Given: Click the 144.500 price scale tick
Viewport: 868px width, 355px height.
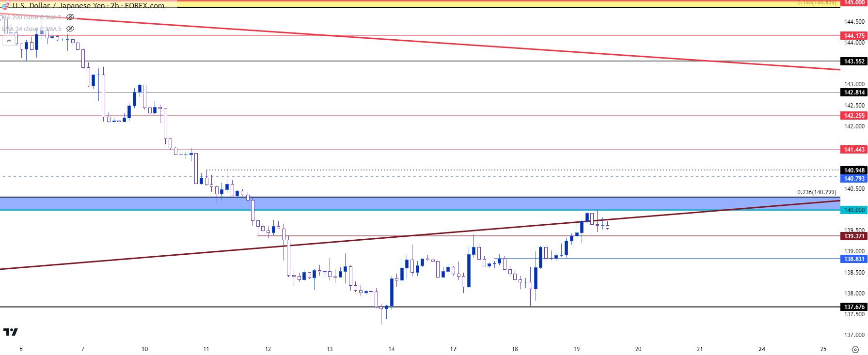Looking at the screenshot, I should pos(854,21).
